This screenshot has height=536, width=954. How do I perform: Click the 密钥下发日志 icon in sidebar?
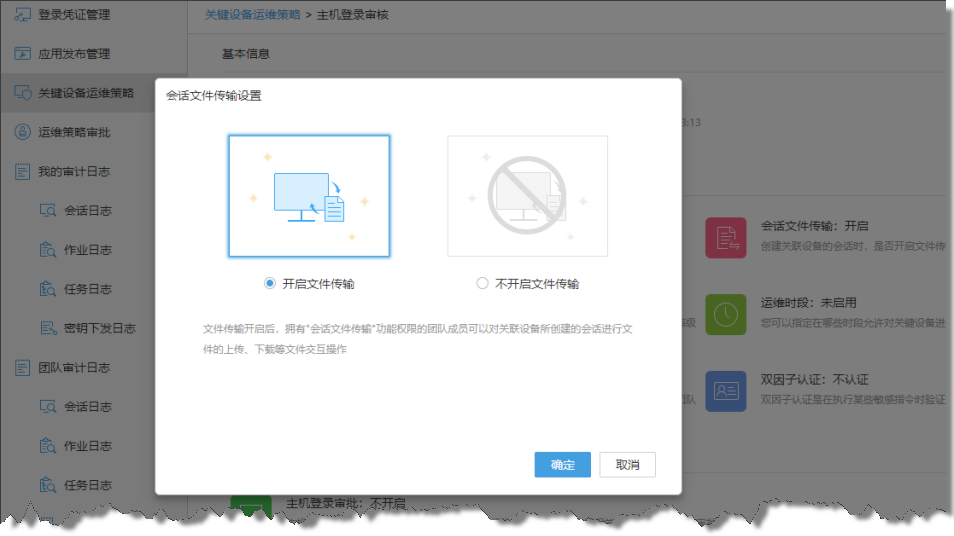pos(48,328)
